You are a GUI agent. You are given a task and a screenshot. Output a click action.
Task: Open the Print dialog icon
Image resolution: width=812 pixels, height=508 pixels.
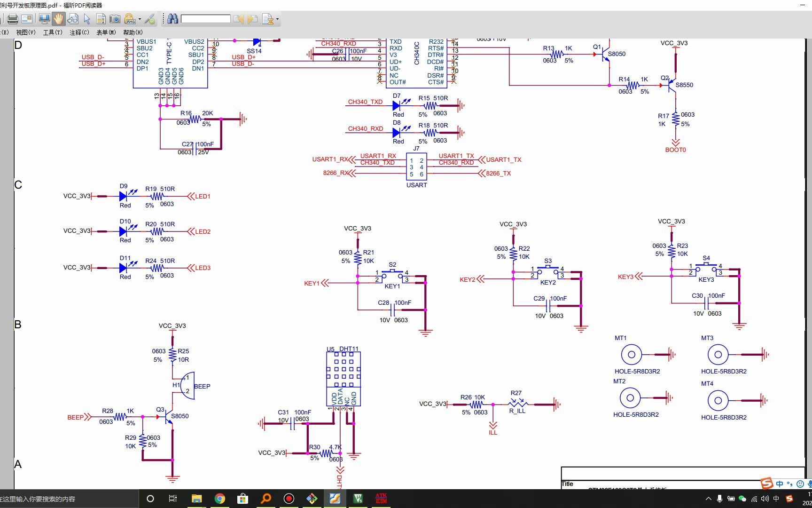click(x=12, y=19)
